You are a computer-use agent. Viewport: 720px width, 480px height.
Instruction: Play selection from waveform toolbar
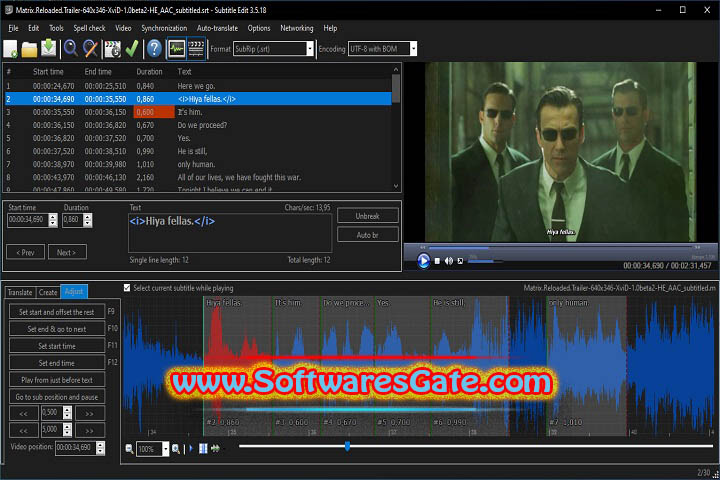[x=191, y=448]
